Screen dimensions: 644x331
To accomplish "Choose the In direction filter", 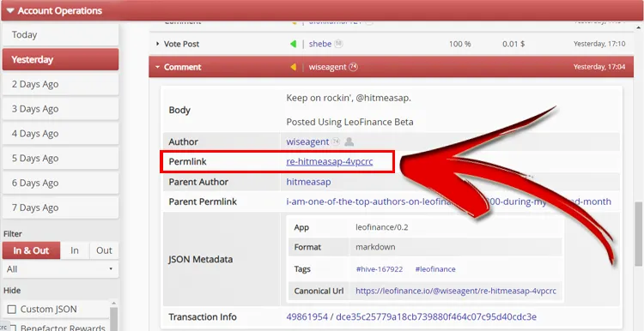I will point(75,250).
